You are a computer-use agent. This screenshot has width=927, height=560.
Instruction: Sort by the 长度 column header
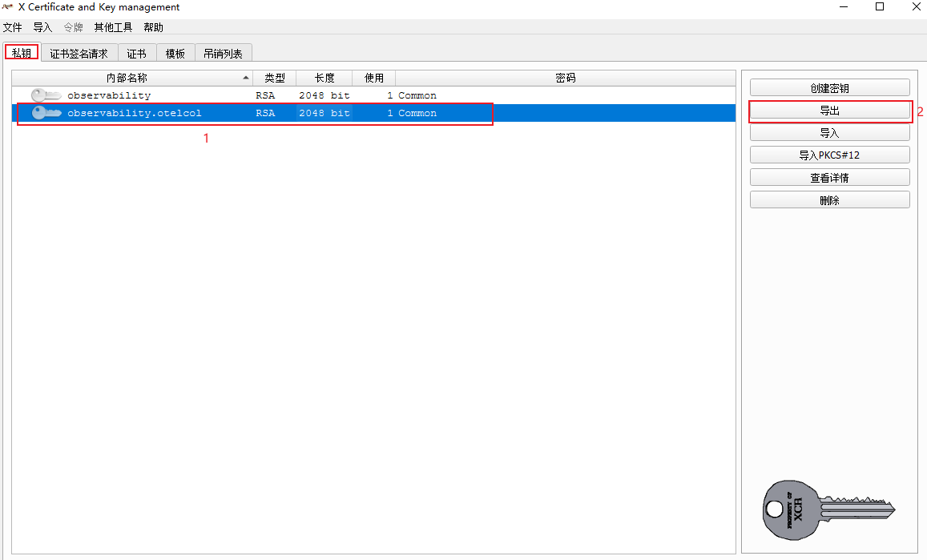[x=324, y=78]
